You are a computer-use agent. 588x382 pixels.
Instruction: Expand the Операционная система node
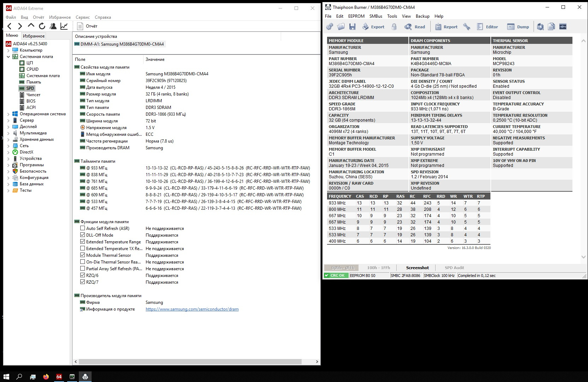(8, 114)
